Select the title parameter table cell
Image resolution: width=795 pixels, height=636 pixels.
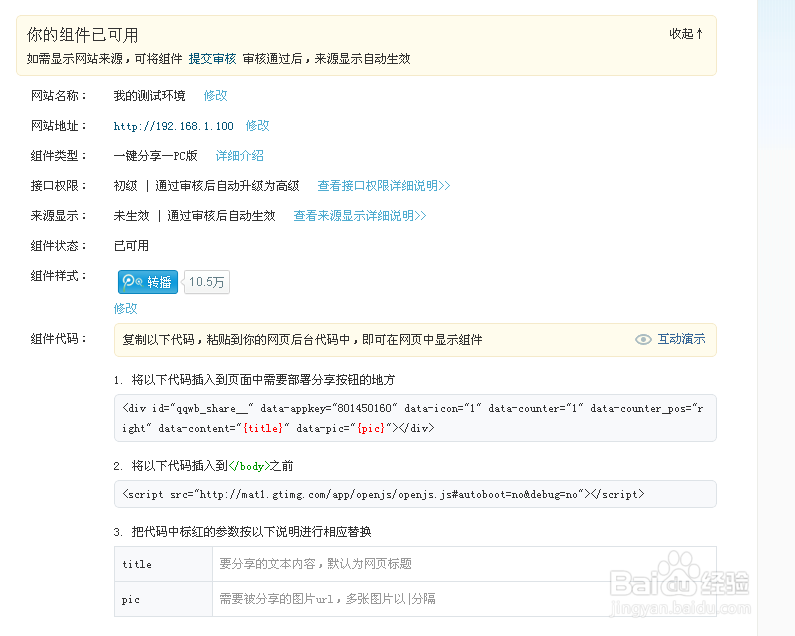click(x=163, y=564)
